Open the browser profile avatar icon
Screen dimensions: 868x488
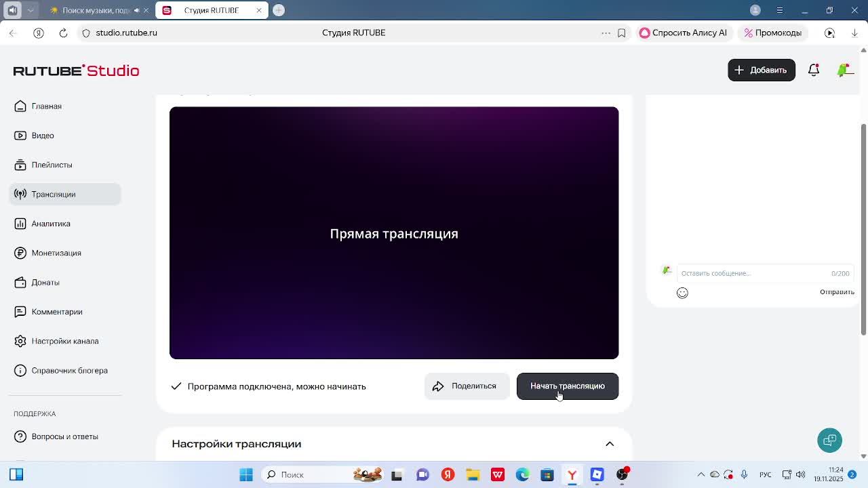click(755, 10)
